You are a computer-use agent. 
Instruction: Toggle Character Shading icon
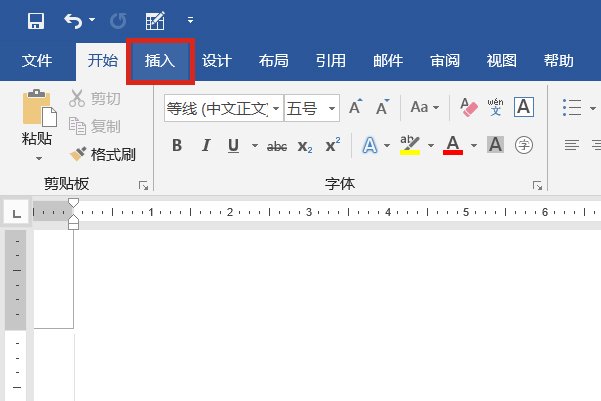click(495, 145)
